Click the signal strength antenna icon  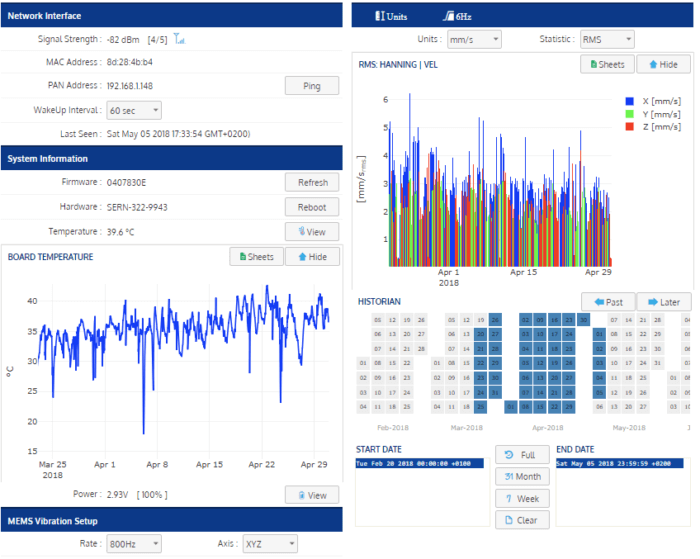[x=180, y=39]
